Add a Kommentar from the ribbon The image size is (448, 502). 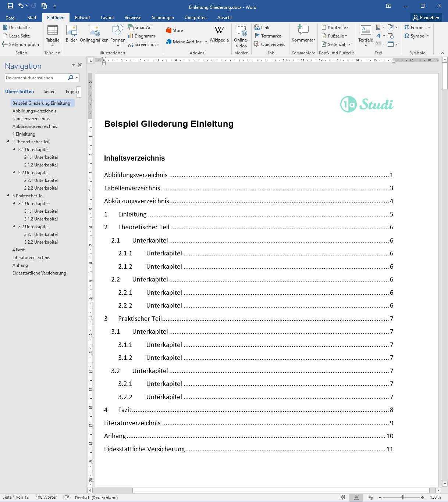click(303, 34)
